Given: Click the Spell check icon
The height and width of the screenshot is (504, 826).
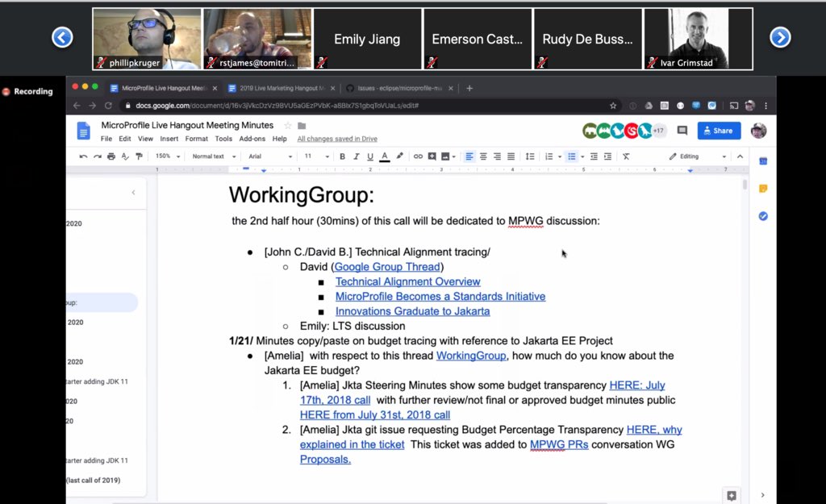Looking at the screenshot, I should (125, 156).
